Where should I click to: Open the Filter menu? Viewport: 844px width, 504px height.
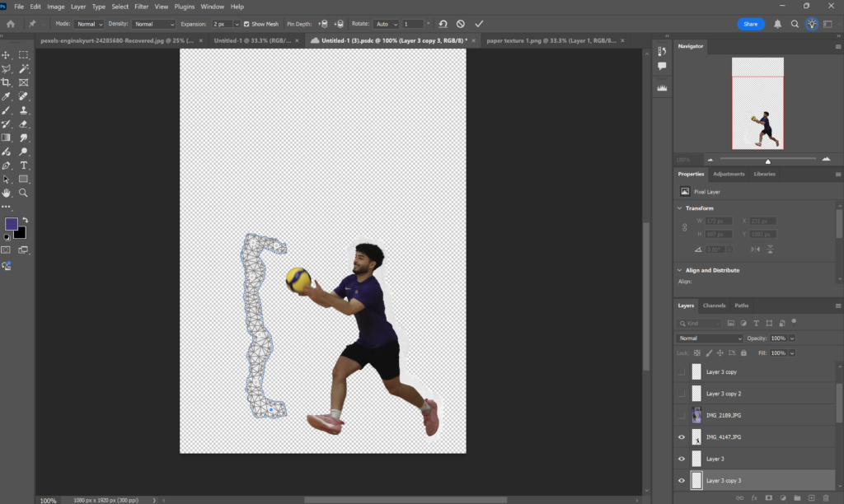(x=141, y=7)
